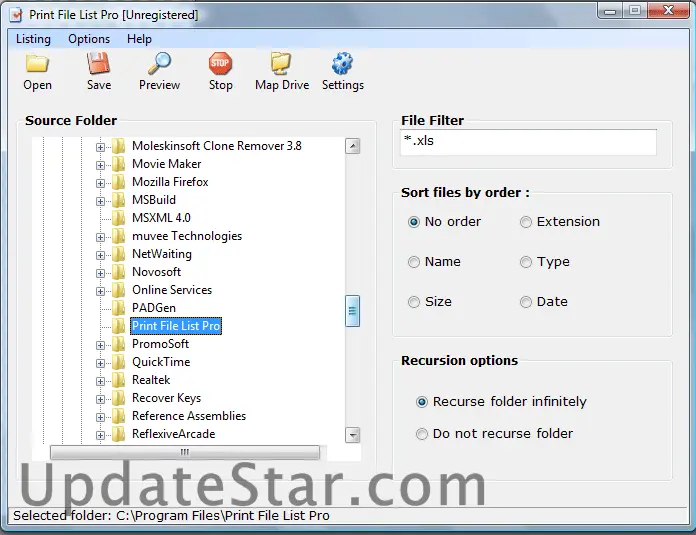Click the Save floppy disk icon

[99, 63]
